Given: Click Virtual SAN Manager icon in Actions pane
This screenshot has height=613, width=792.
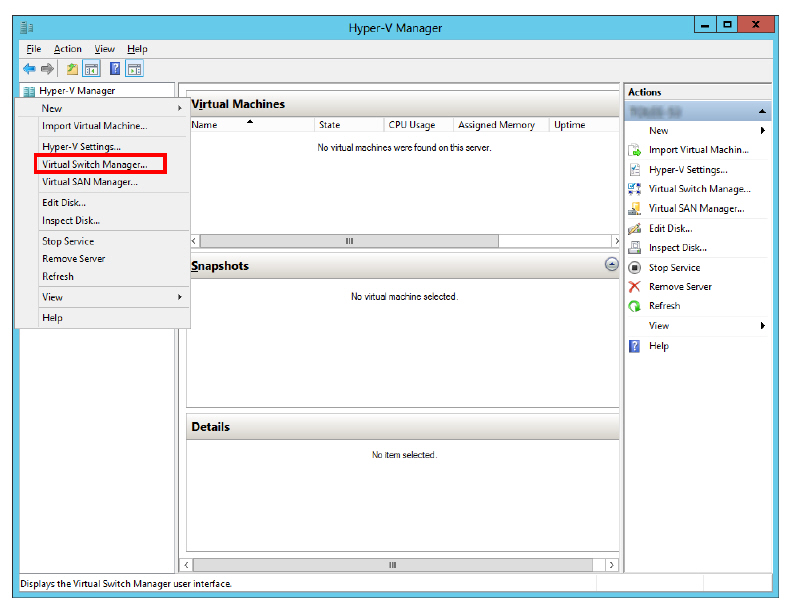Looking at the screenshot, I should 634,209.
